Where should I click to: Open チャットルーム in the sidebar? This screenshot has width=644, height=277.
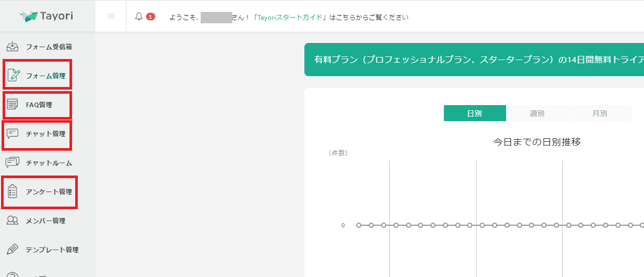(x=48, y=163)
